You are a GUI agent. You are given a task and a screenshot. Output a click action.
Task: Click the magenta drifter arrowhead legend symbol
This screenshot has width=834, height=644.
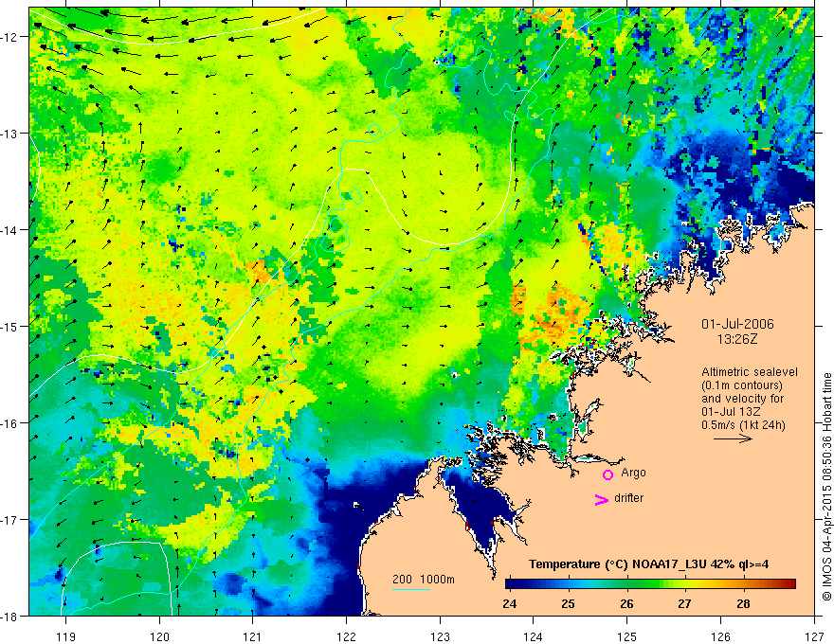(x=602, y=499)
